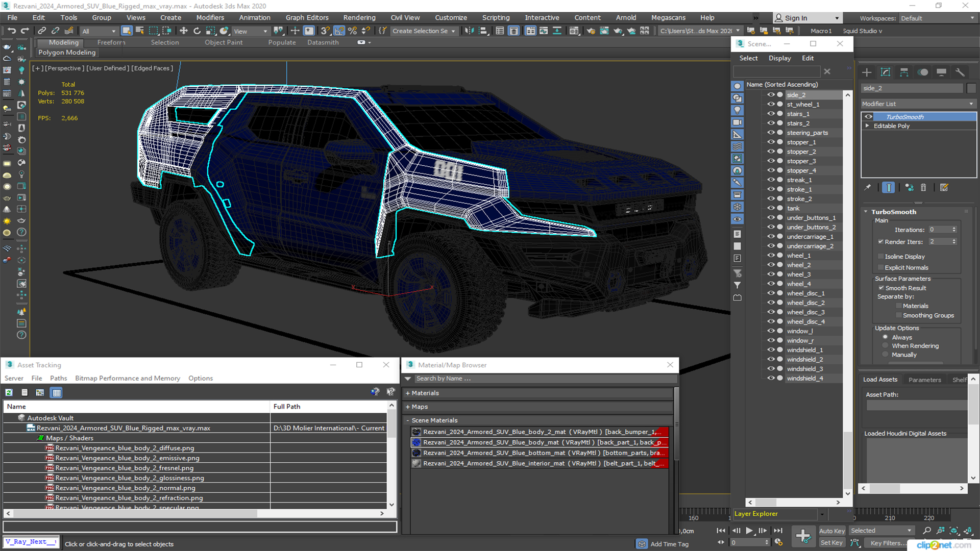Open the Create tab plus icon in command panel
The image size is (980, 551).
(x=867, y=72)
